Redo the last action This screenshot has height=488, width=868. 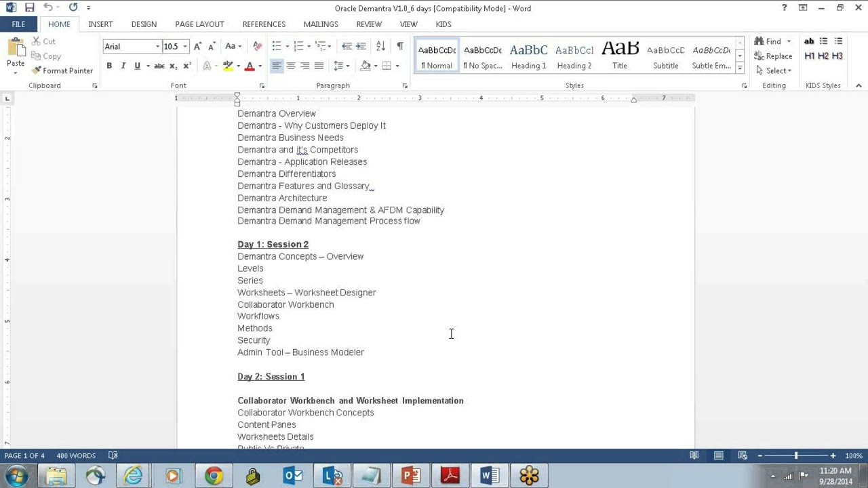coord(73,7)
